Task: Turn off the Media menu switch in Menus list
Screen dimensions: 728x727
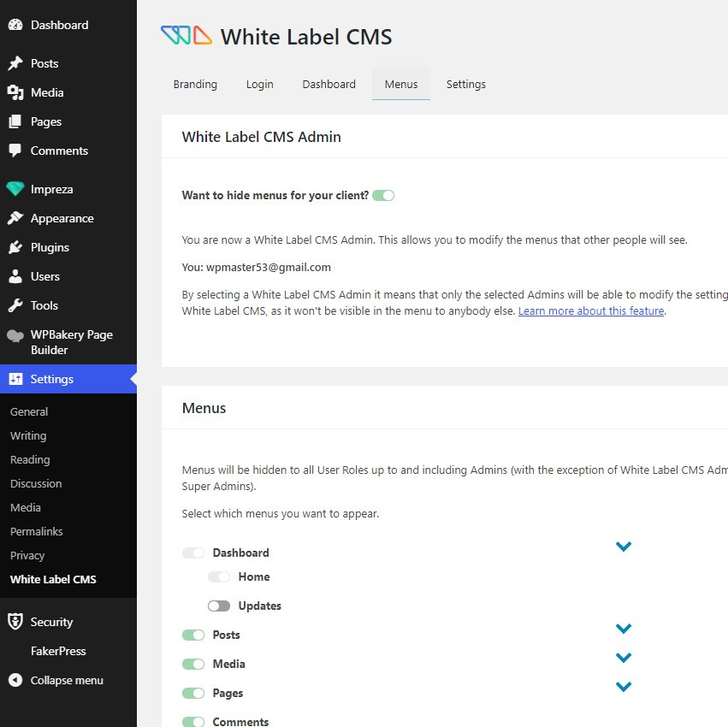Action: pyautogui.click(x=193, y=665)
